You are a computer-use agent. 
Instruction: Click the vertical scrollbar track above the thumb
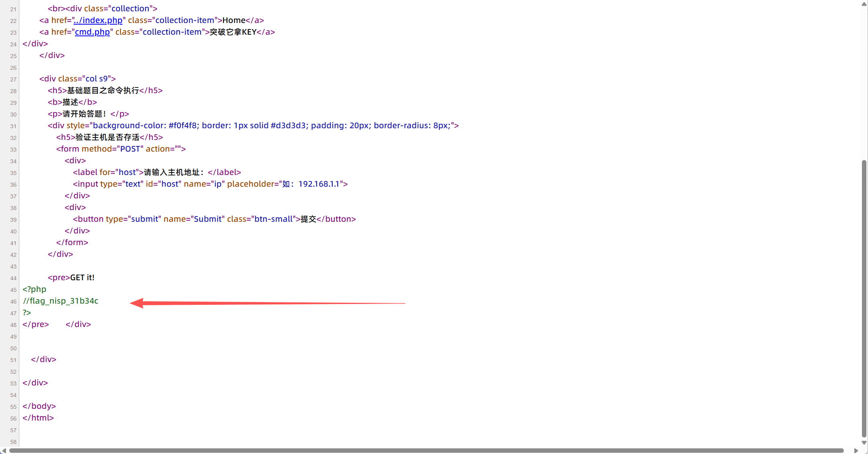coord(864,81)
